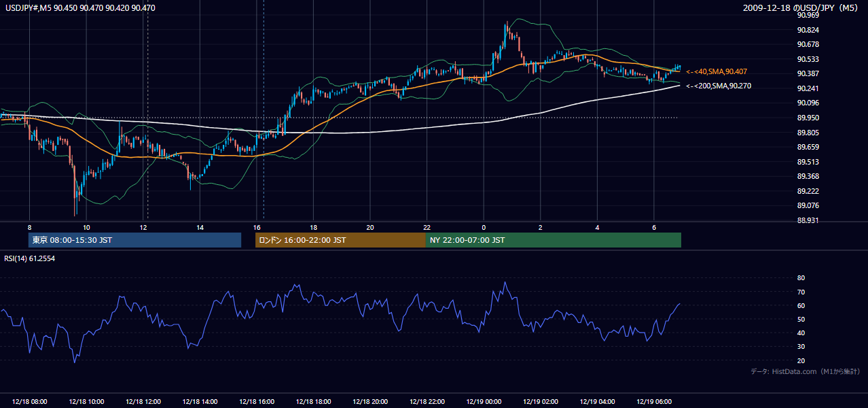Click hour label 0 under the price chart

click(484, 227)
